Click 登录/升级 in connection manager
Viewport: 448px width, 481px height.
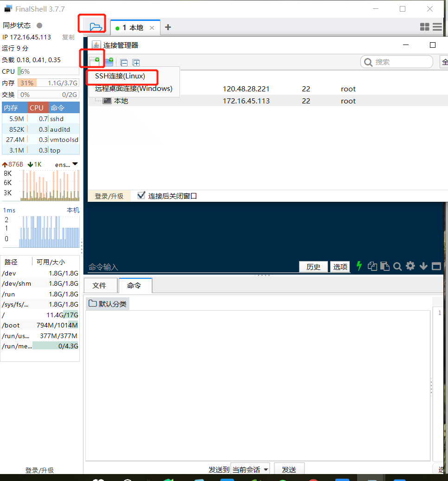click(109, 196)
